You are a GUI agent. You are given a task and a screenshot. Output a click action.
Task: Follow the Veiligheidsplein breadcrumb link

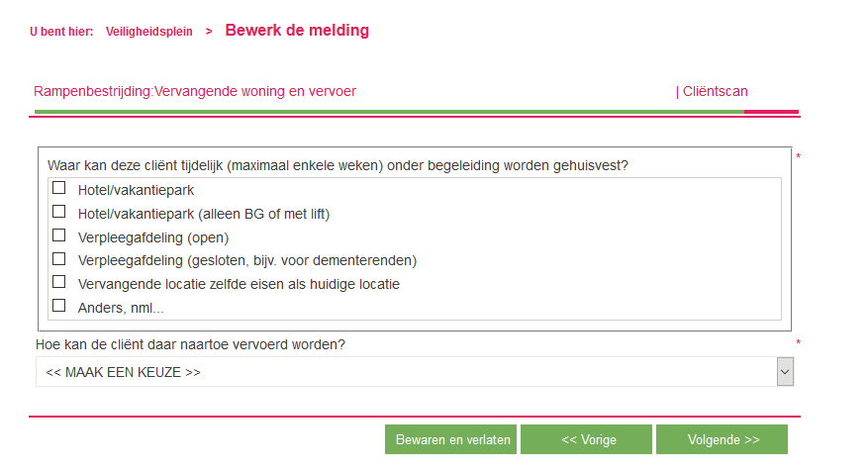pos(148,32)
